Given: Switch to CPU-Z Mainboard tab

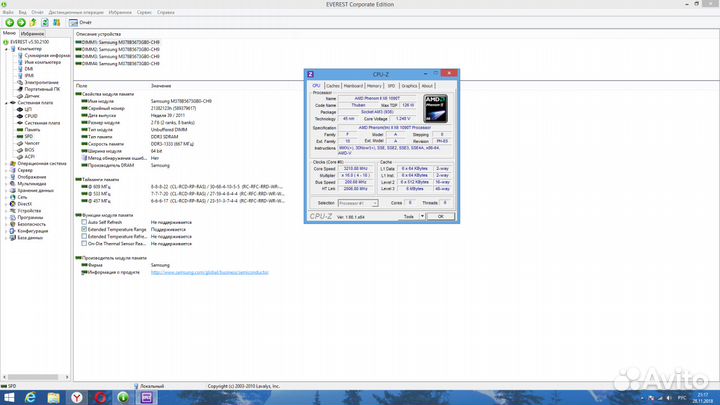Looking at the screenshot, I should [x=353, y=86].
